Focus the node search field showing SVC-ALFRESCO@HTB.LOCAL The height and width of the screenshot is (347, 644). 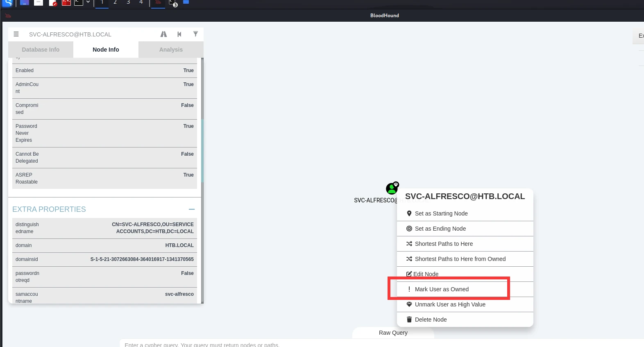point(90,34)
